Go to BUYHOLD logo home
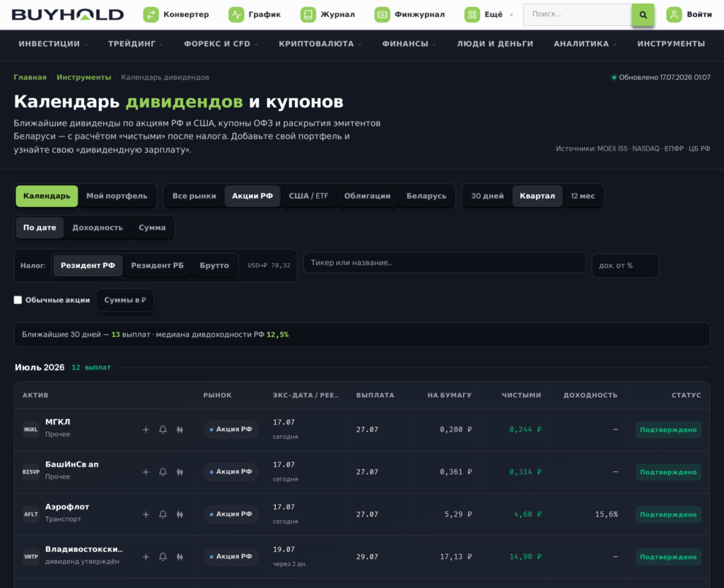 click(x=68, y=15)
